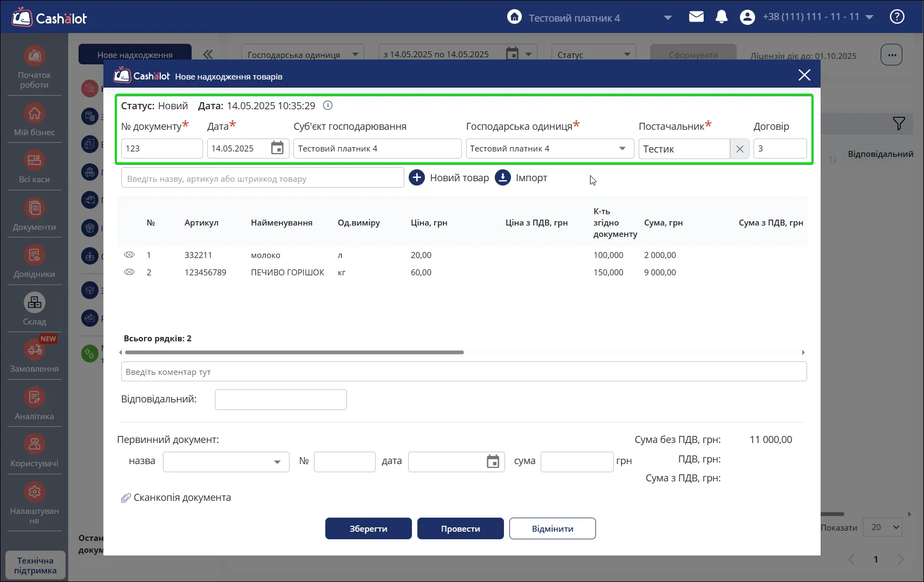
Task: Click the Імпорт download icon
Action: 502,177
